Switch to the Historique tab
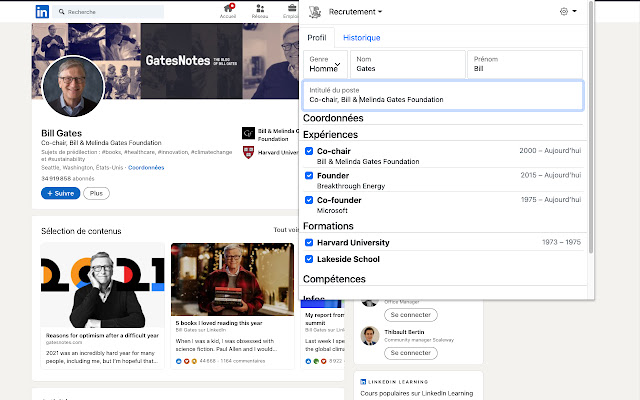This screenshot has height=400, width=640. 362,38
